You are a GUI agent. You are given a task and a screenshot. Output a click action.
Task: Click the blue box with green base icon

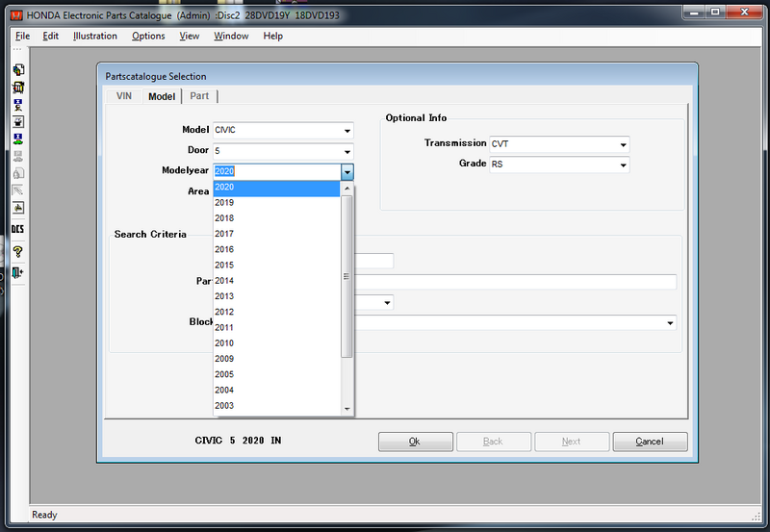(17, 139)
